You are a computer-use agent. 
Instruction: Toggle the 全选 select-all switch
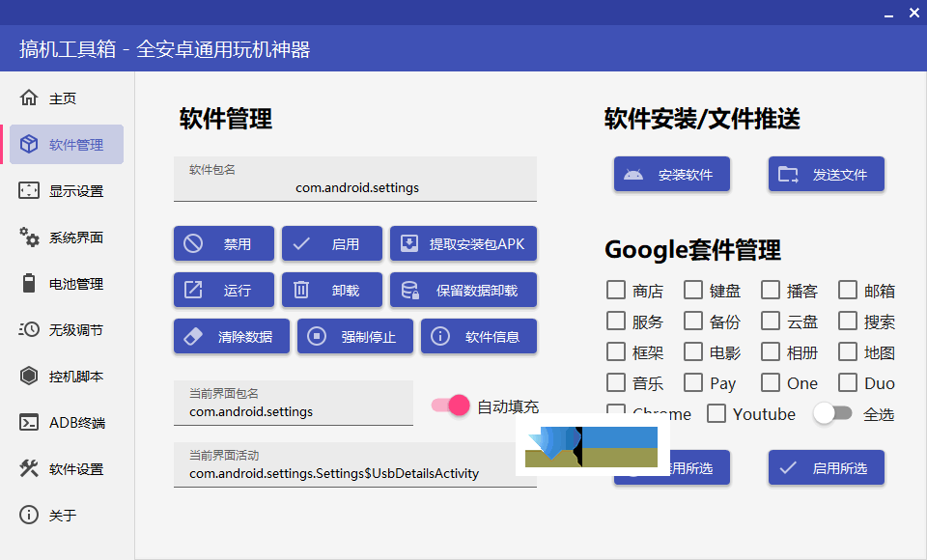(832, 413)
